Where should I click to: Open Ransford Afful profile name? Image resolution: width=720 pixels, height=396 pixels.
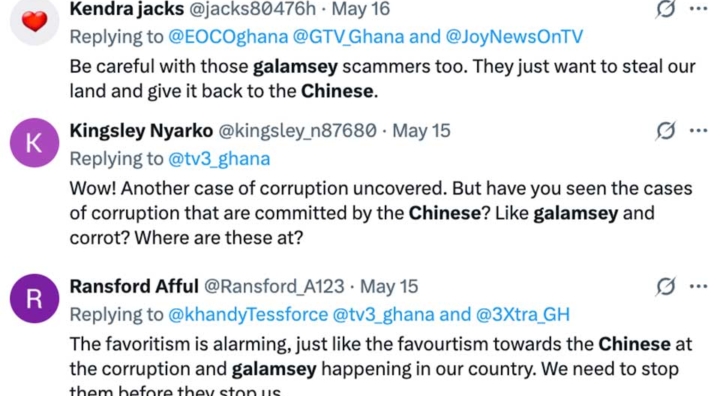click(x=134, y=287)
